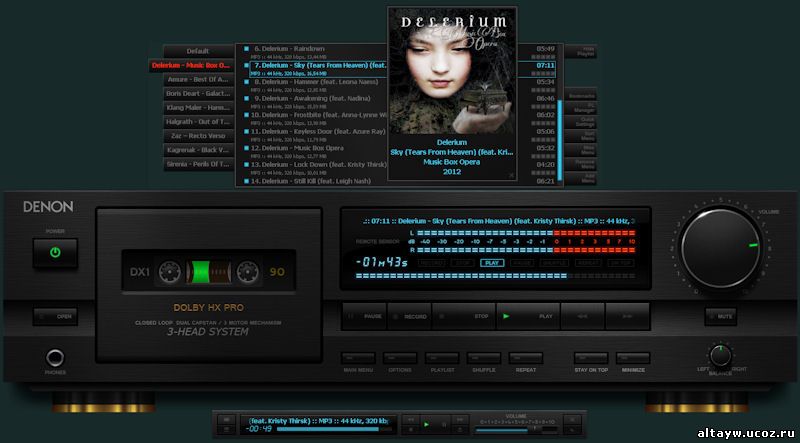Select the Delerium - Music Box Opera playlist tab
800x443 pixels.
click(191, 65)
